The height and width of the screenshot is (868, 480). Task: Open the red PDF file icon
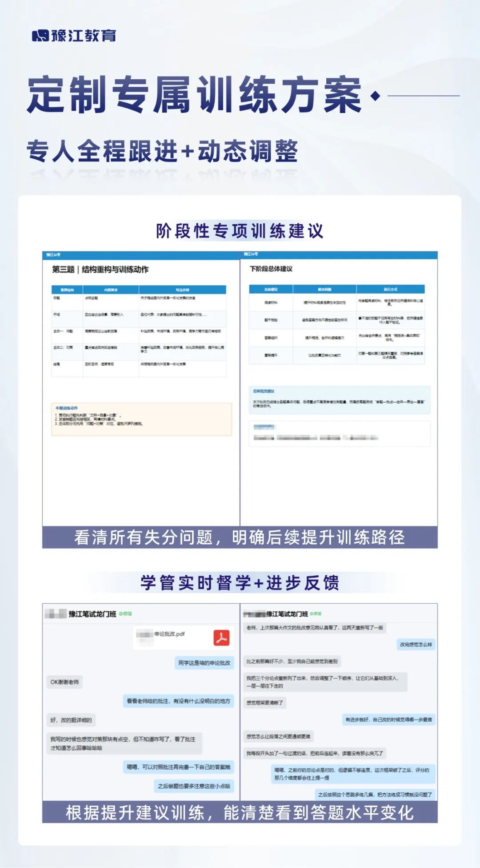(x=221, y=638)
